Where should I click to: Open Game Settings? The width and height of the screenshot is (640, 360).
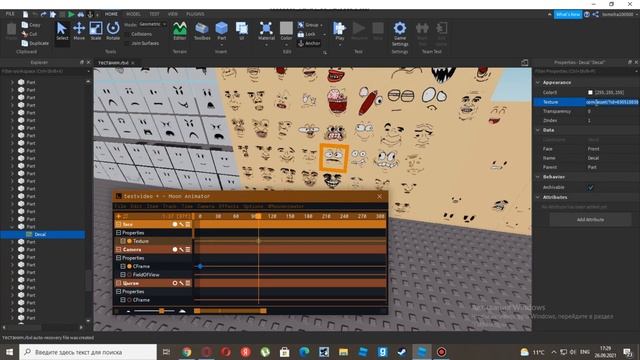[400, 33]
